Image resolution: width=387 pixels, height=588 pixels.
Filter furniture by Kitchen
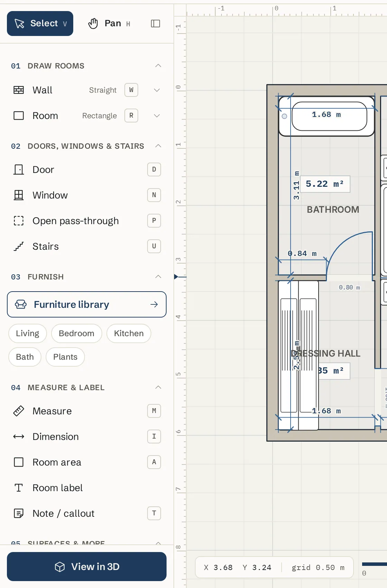(x=129, y=333)
